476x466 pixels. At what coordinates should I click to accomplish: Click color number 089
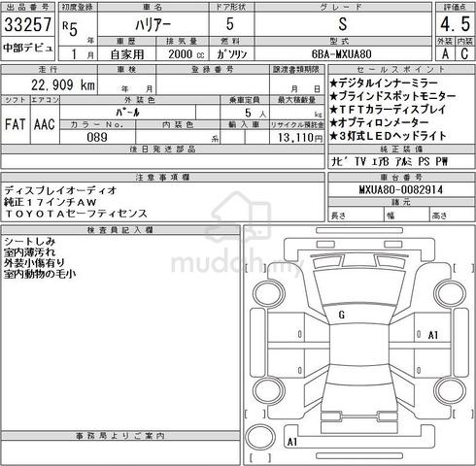[97, 137]
